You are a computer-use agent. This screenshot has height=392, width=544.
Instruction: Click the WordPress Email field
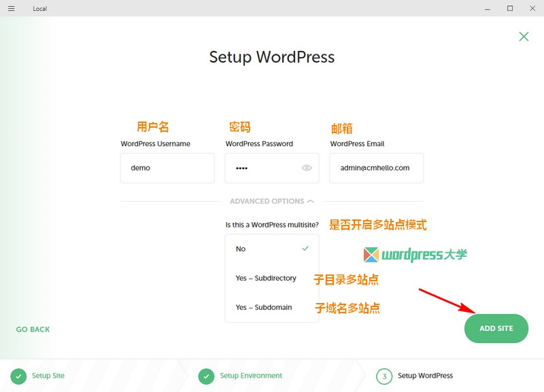pyautogui.click(x=377, y=168)
